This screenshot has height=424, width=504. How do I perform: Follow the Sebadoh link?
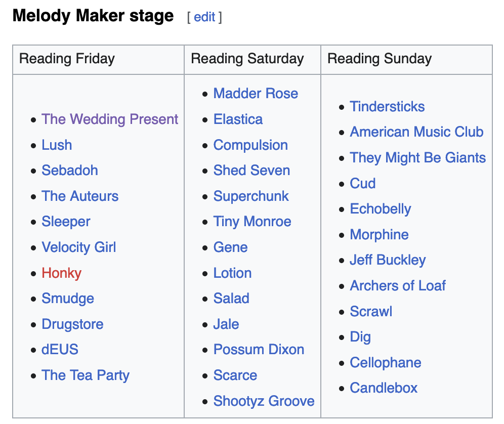click(x=70, y=171)
